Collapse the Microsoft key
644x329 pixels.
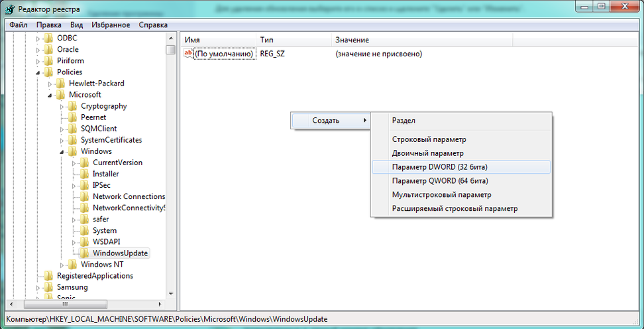50,95
